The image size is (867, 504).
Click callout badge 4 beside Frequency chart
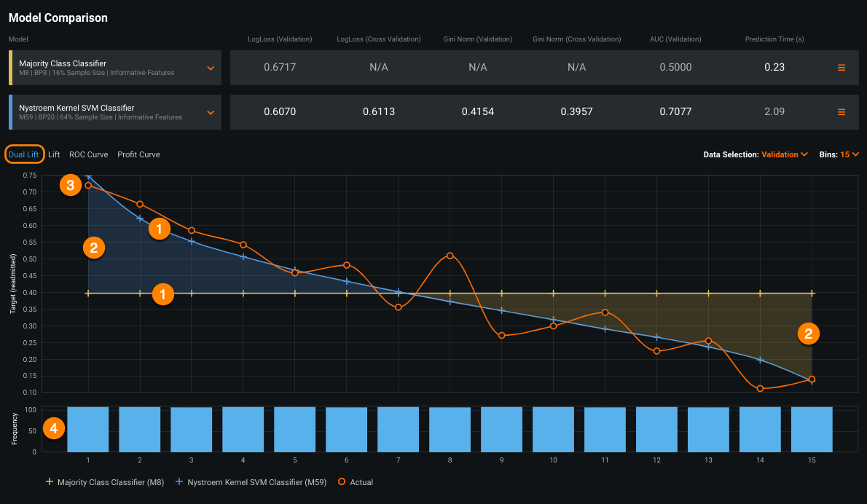click(x=54, y=428)
